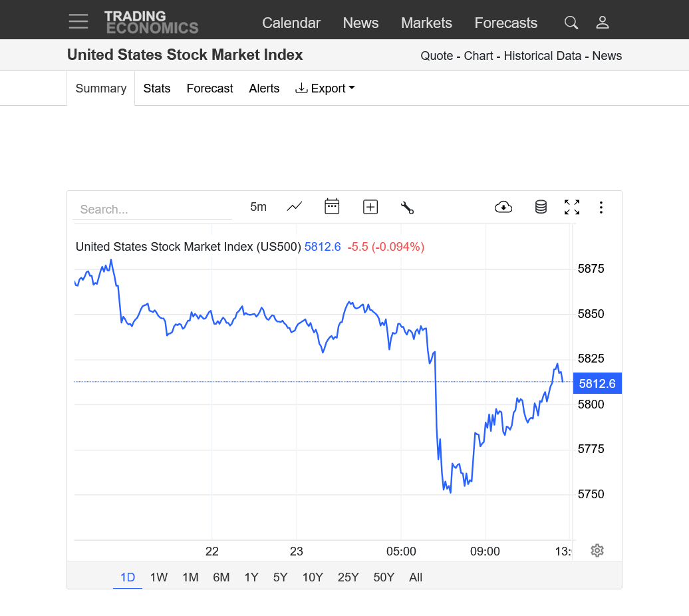
Task: Select the 1W time range
Action: pos(159,577)
